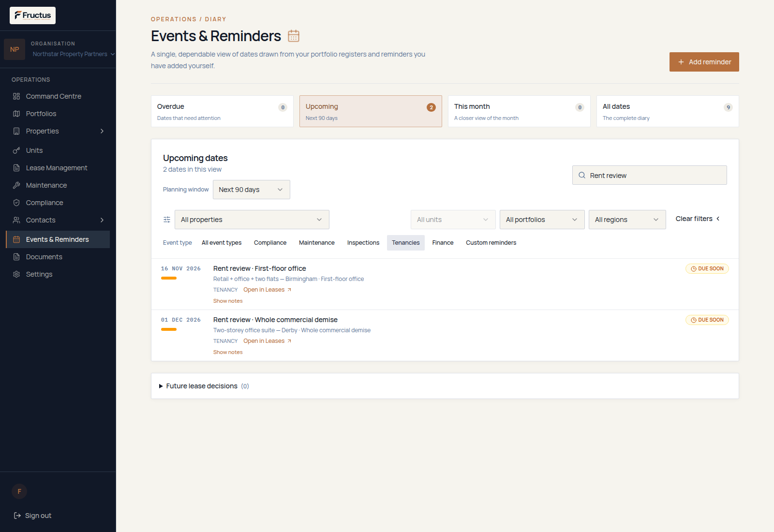Screen dimensions: 774x532
Task: Select the Overdue tab card
Action: [223, 111]
